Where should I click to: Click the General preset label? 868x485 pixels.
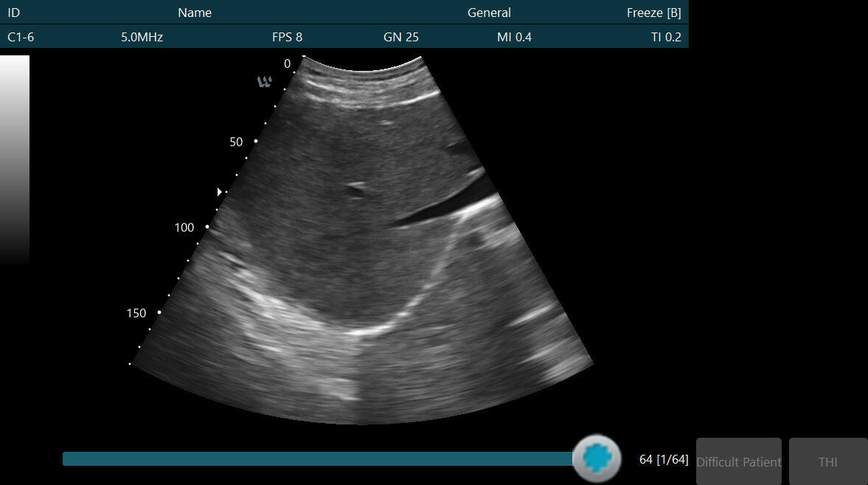pyautogui.click(x=488, y=12)
